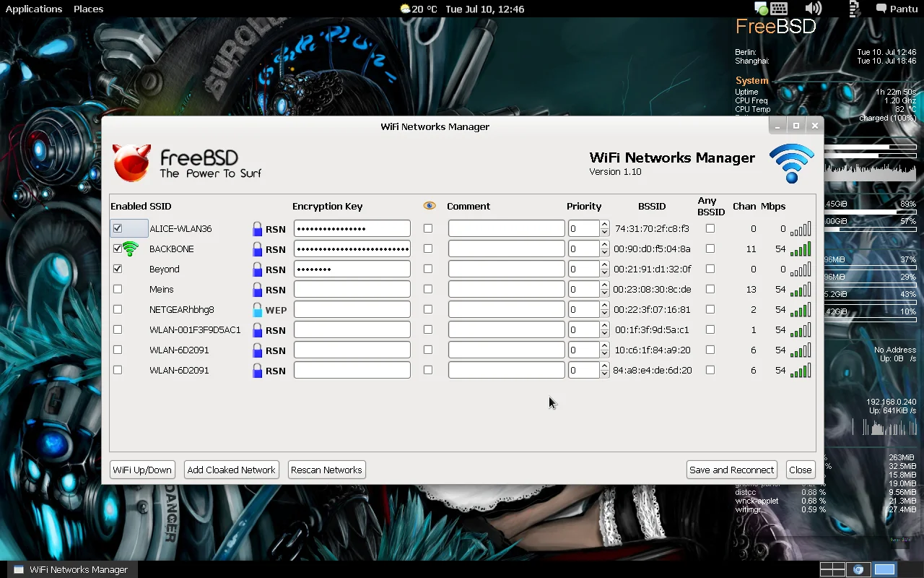This screenshot has width=924, height=578.
Task: Click the blue lock icon for BACKBONE
Action: [257, 249]
